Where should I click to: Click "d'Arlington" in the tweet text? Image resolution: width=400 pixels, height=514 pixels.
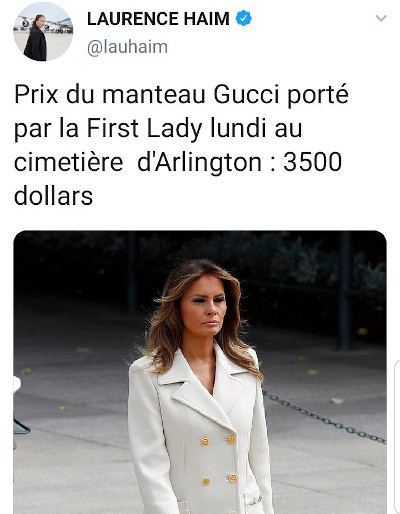199,163
